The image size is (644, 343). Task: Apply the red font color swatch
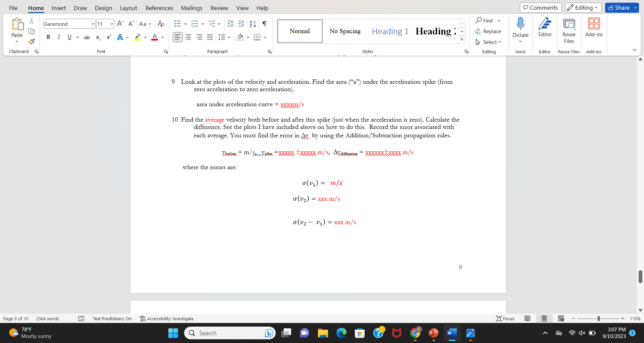(155, 37)
